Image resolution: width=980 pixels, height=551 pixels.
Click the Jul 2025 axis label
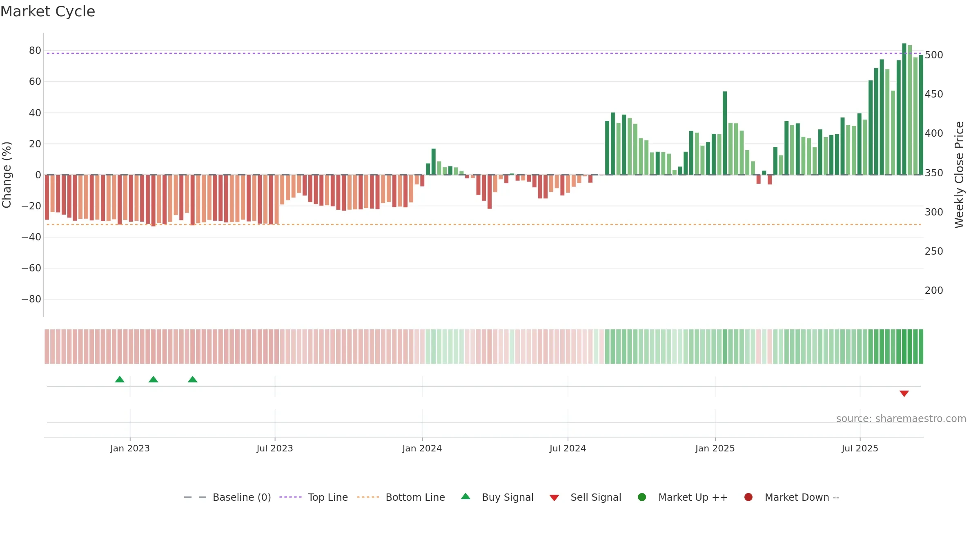(x=860, y=449)
